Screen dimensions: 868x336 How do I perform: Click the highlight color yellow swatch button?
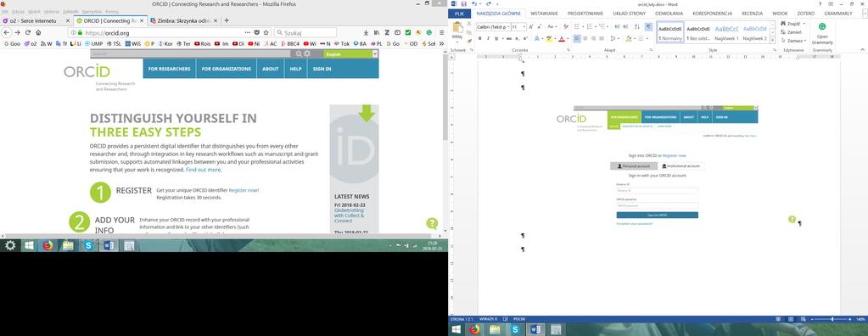(x=548, y=39)
